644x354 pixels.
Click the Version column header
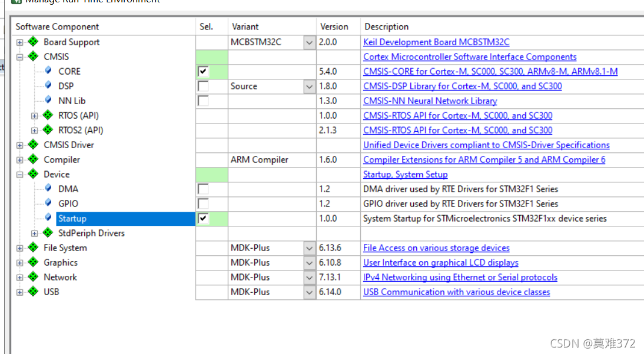click(x=338, y=26)
